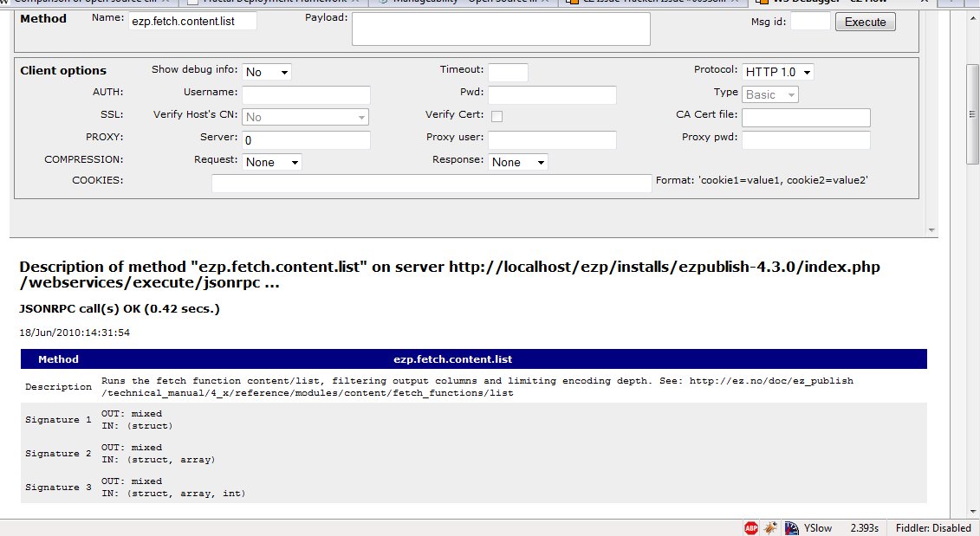This screenshot has height=536, width=980.
Task: Click the Fiddler: Disabled status panel
Action: coord(931,527)
